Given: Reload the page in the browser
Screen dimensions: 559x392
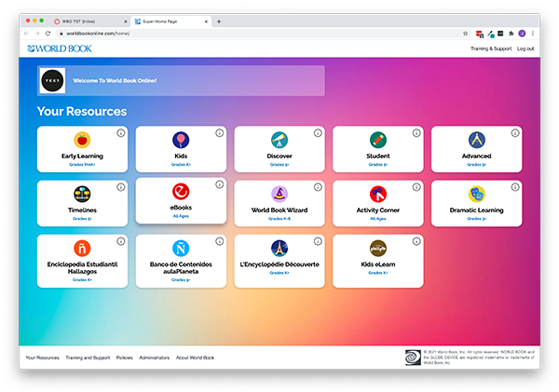Looking at the screenshot, I should pos(48,34).
